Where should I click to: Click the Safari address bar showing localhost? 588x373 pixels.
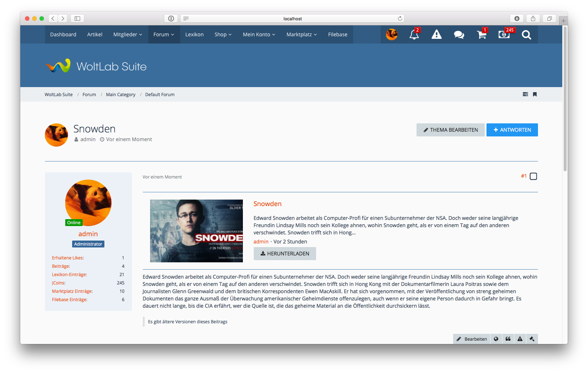pyautogui.click(x=292, y=19)
